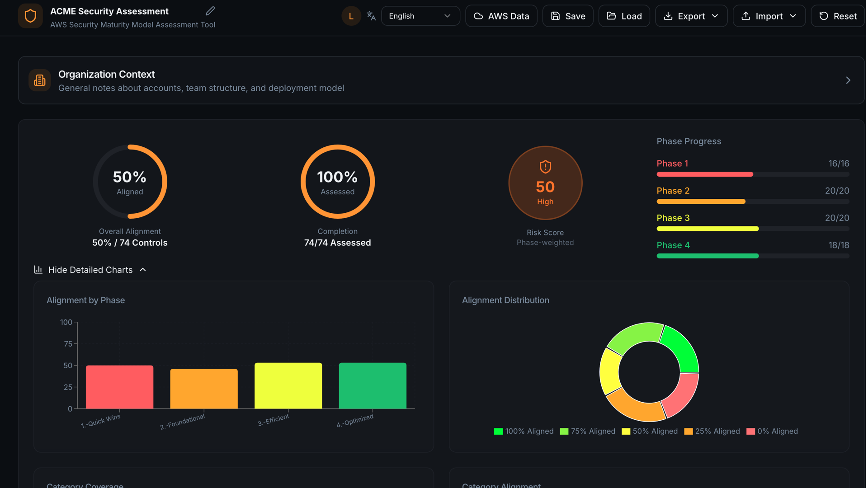Click the 'Phase-weighted' label under Risk Score

click(546, 243)
